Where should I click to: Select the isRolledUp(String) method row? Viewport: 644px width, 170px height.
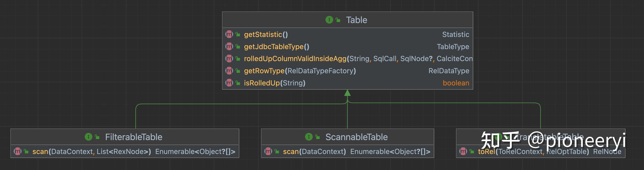(x=274, y=83)
